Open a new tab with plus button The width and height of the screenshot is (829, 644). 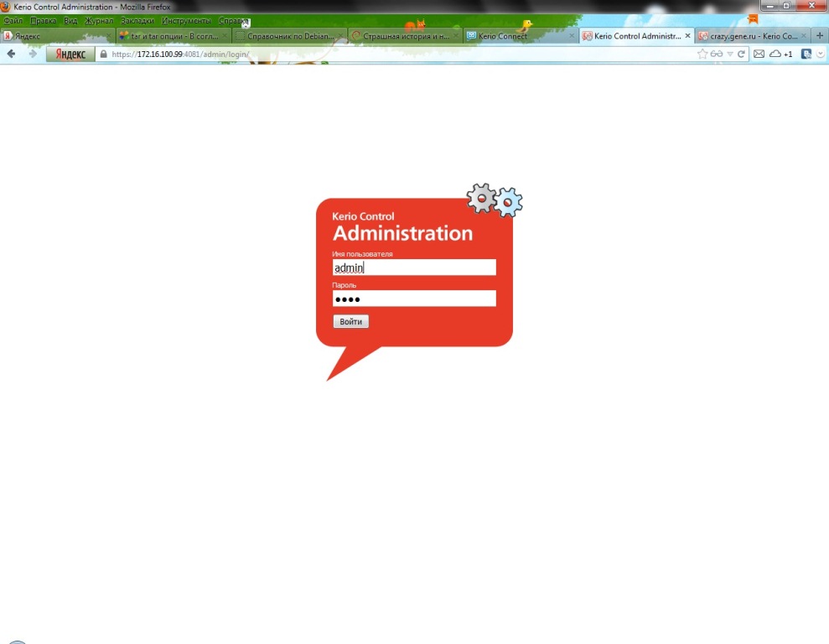point(820,36)
